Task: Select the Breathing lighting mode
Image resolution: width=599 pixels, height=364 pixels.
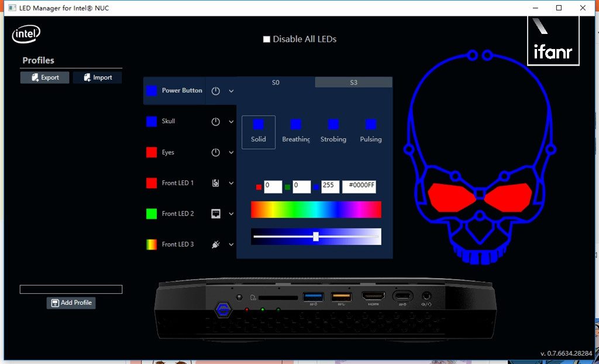Action: (x=296, y=131)
